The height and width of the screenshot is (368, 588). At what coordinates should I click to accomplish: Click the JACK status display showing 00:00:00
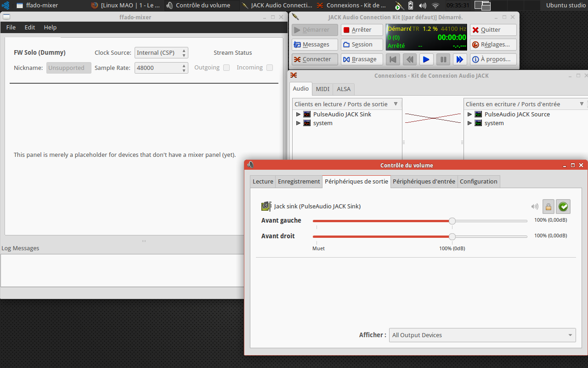pyautogui.click(x=427, y=37)
